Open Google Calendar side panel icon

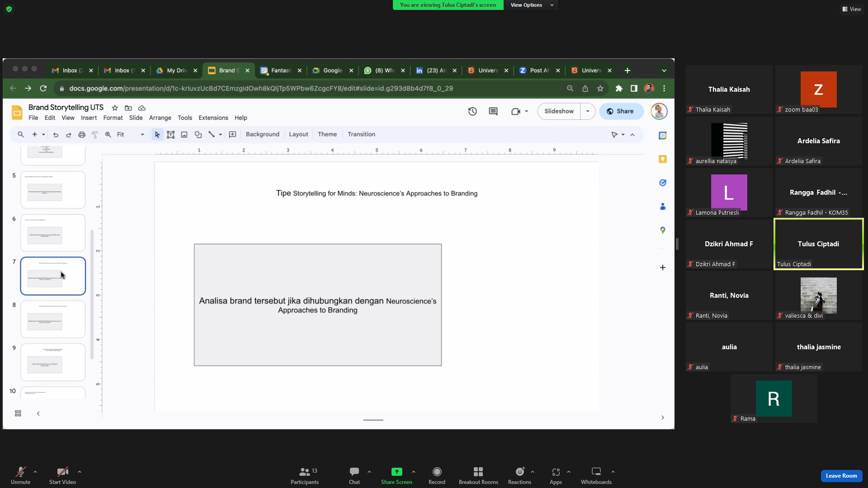pyautogui.click(x=663, y=136)
